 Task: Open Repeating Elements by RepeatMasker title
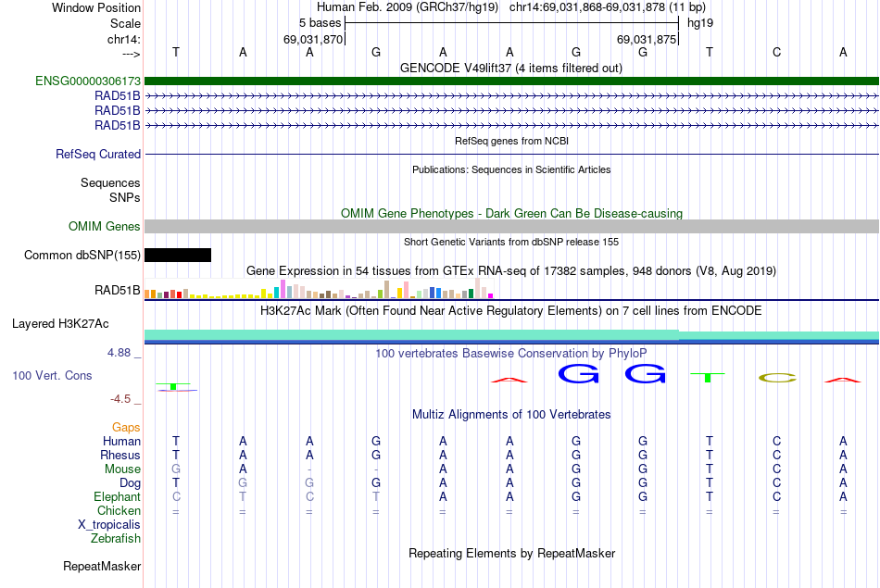[x=511, y=554]
